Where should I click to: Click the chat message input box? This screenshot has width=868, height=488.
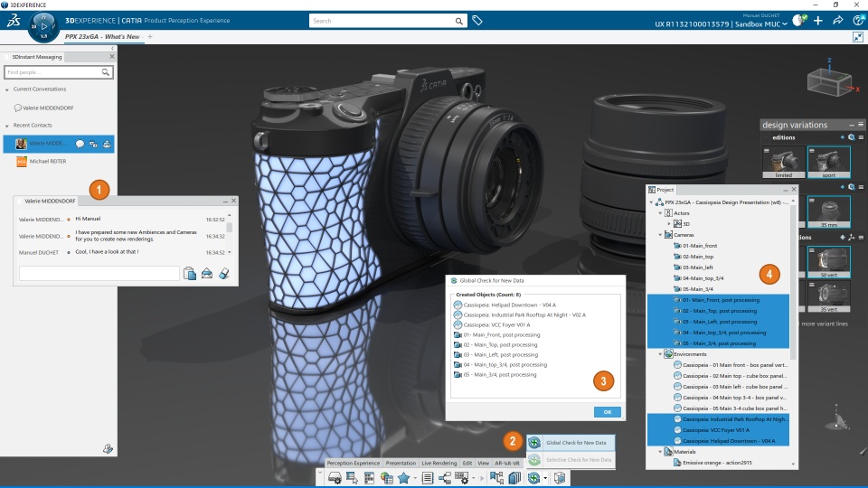(x=99, y=273)
